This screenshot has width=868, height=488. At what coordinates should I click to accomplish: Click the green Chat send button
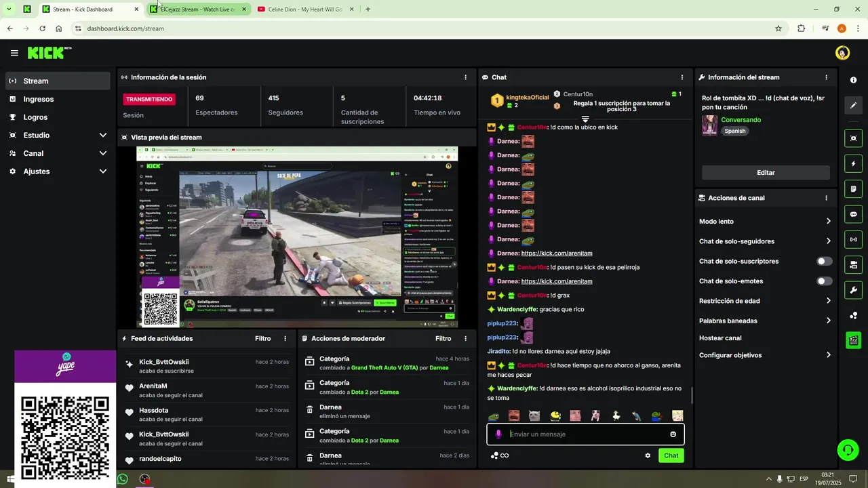671,455
